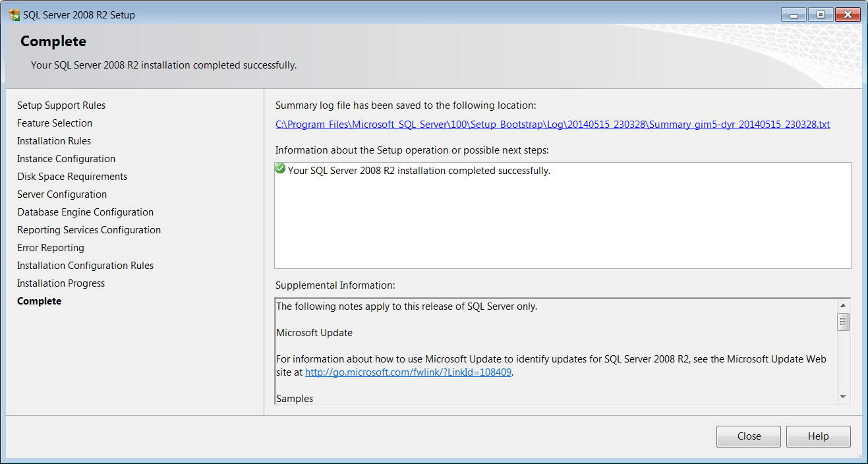Select Feature Selection step

click(55, 123)
